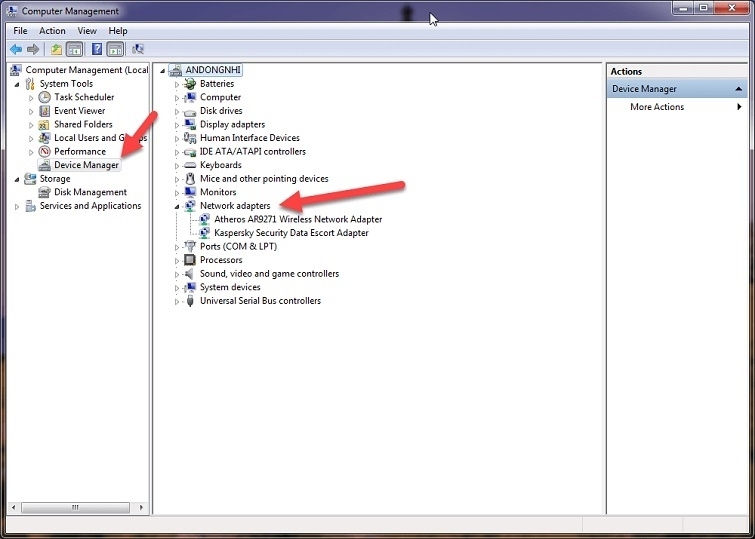Click the Show/Hide Console Tree toolbar icon
This screenshot has width=755, height=539.
click(74, 49)
